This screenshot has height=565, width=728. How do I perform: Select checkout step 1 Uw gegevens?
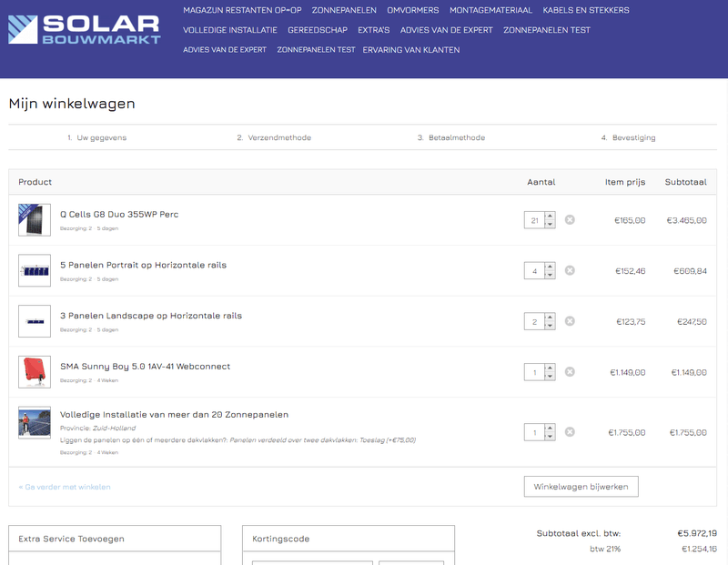pos(97,138)
